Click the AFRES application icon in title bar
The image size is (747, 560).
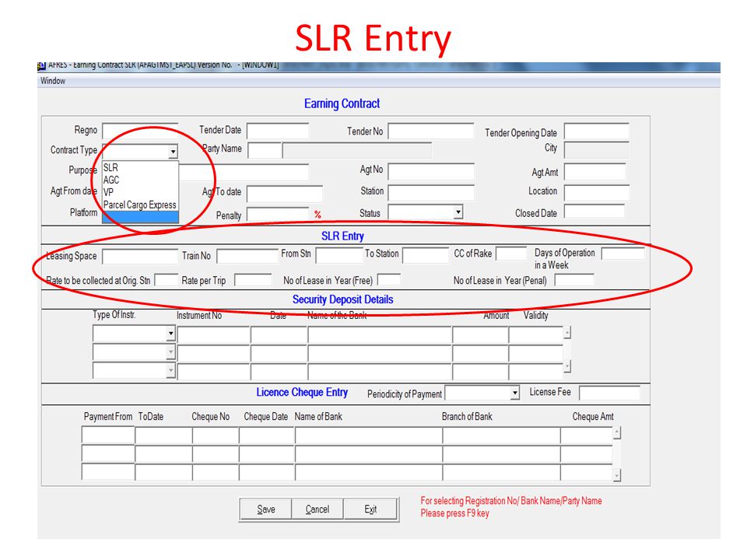41,65
